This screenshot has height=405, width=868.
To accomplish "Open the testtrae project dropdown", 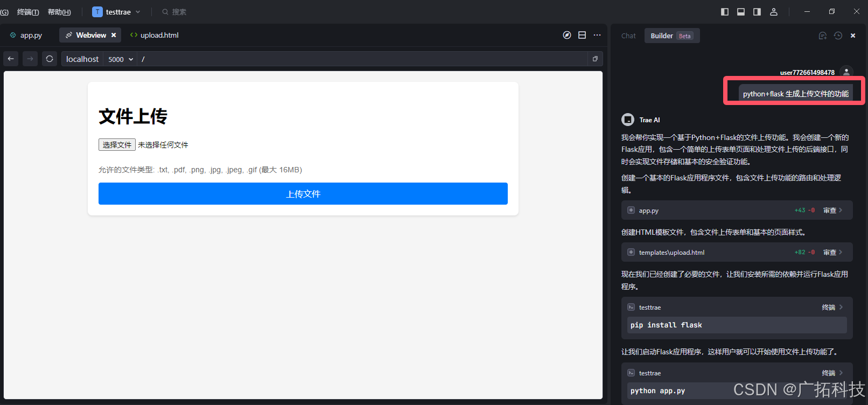I will (116, 12).
